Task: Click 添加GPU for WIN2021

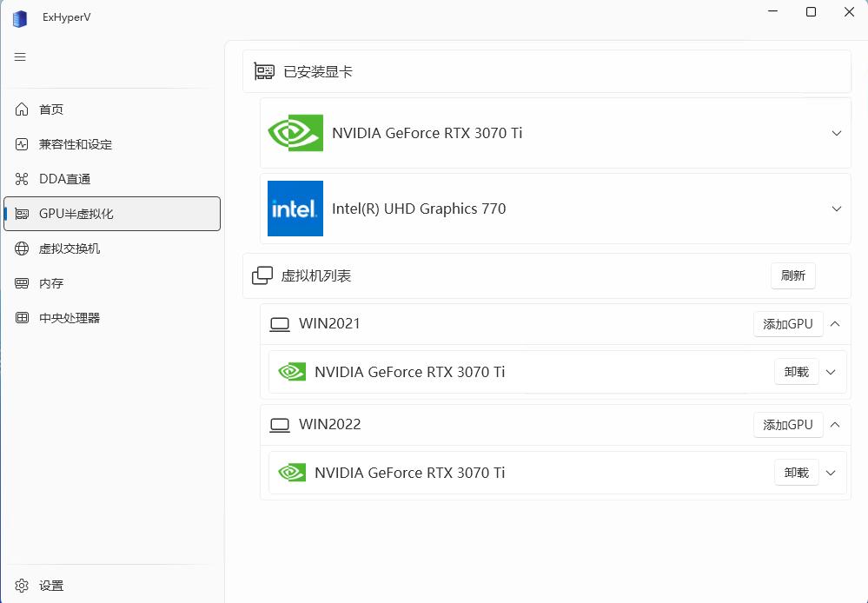Action: pyautogui.click(x=787, y=324)
